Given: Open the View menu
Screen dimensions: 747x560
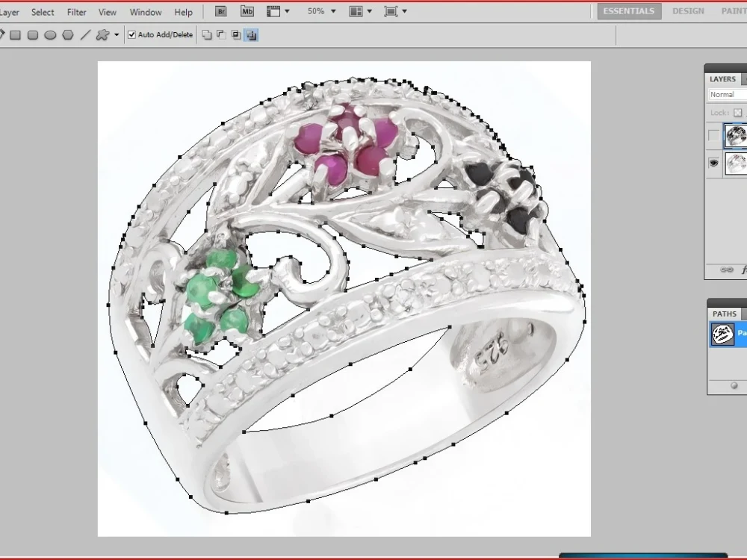Looking at the screenshot, I should [x=107, y=12].
